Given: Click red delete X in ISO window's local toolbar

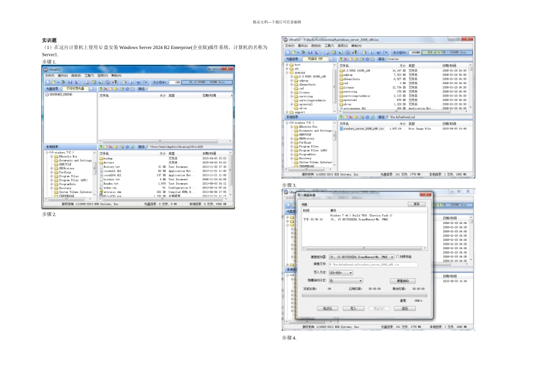Looking at the screenshot, I should click(x=350, y=117).
